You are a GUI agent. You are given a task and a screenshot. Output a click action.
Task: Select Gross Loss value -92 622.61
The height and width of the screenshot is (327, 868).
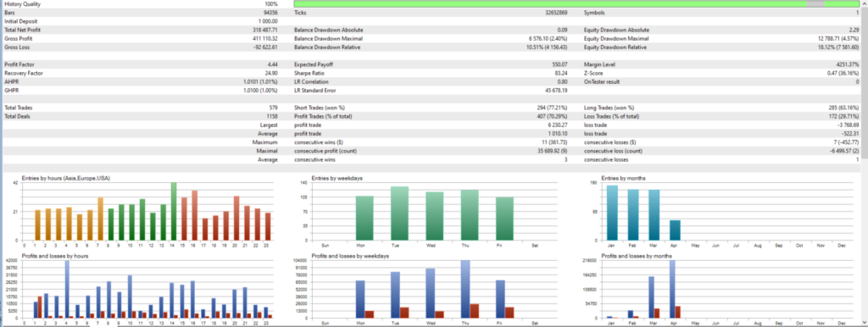(x=265, y=47)
